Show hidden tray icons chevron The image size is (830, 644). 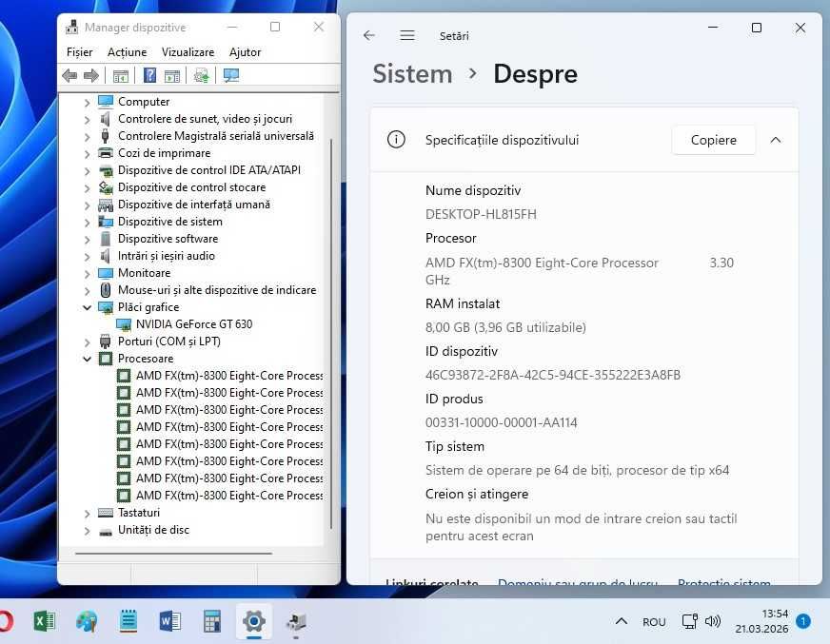tap(622, 621)
